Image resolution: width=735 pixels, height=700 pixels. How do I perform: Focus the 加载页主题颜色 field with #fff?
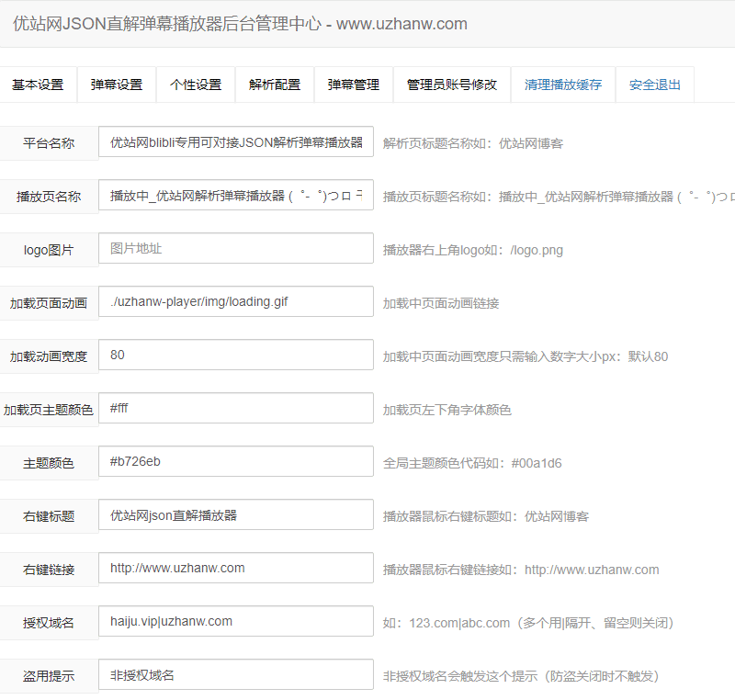pos(236,408)
